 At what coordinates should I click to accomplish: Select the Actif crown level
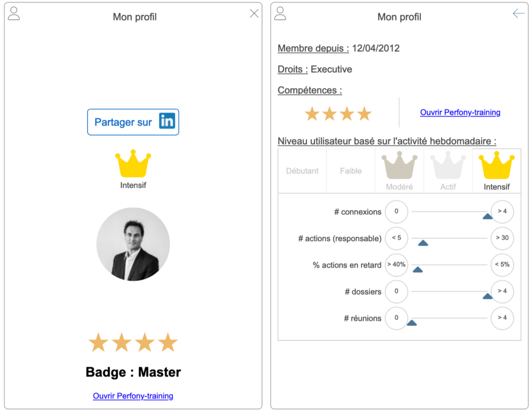click(448, 166)
